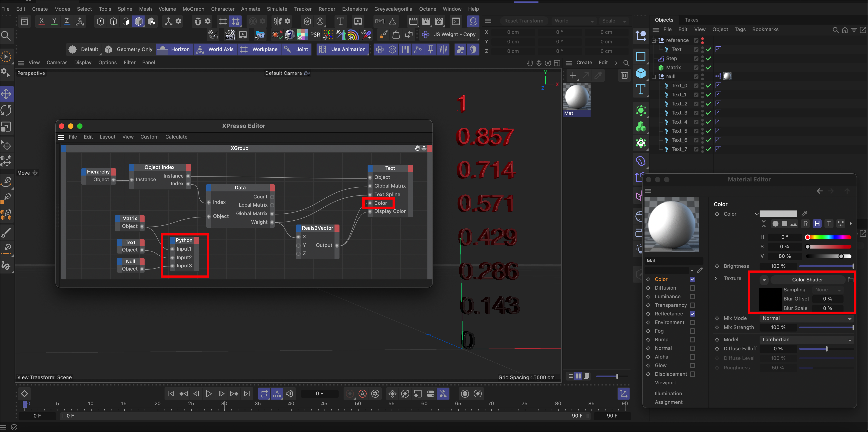This screenshot has width=868, height=432.
Task: Click the Object Manager home icon
Action: click(x=845, y=30)
